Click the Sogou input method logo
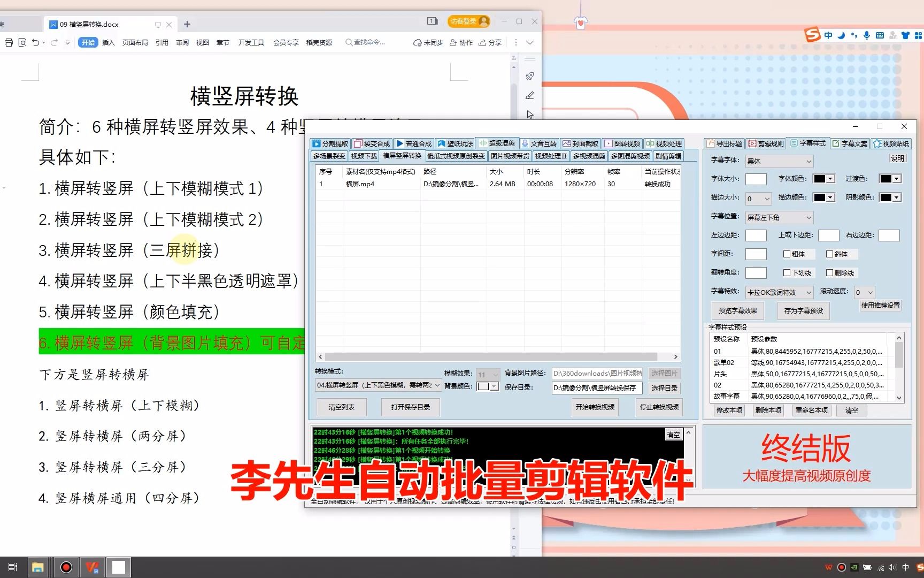The image size is (924, 578). tap(812, 35)
